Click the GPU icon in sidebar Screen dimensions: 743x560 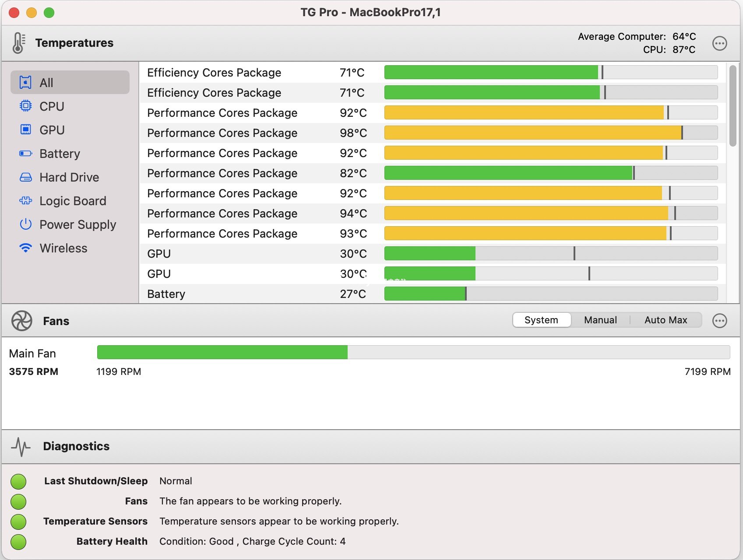coord(26,130)
